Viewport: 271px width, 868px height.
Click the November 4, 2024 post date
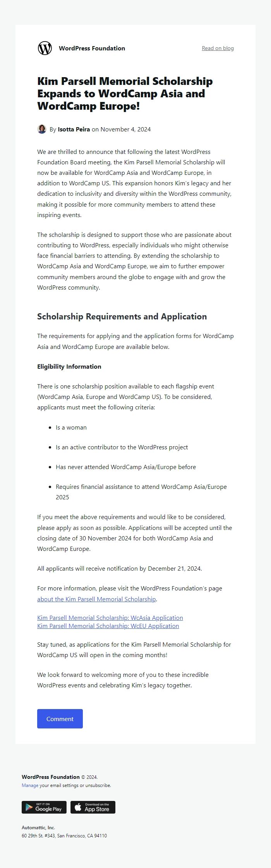(x=125, y=129)
